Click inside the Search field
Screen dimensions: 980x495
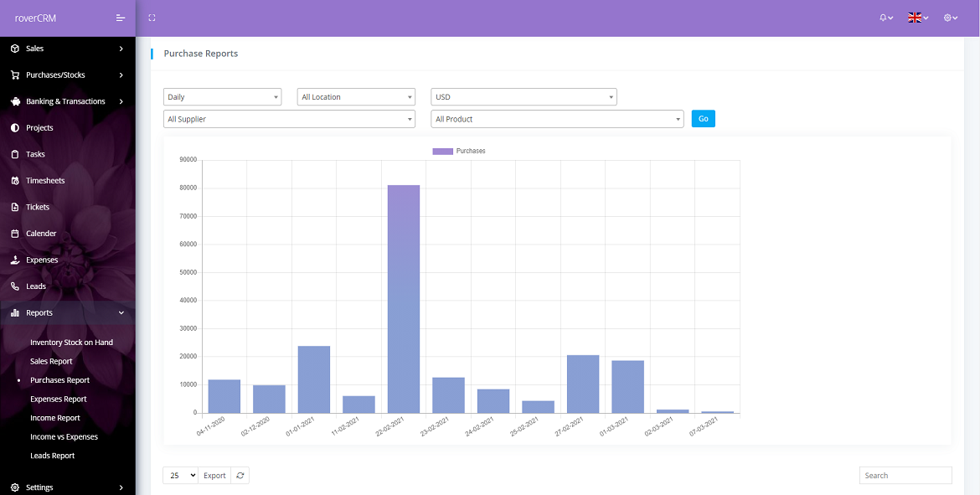pos(905,475)
